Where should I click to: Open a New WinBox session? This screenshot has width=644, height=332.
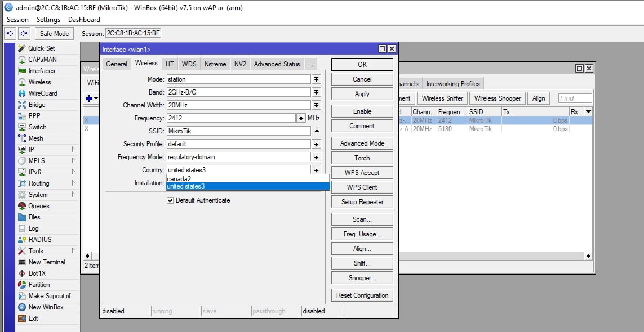[x=47, y=307]
